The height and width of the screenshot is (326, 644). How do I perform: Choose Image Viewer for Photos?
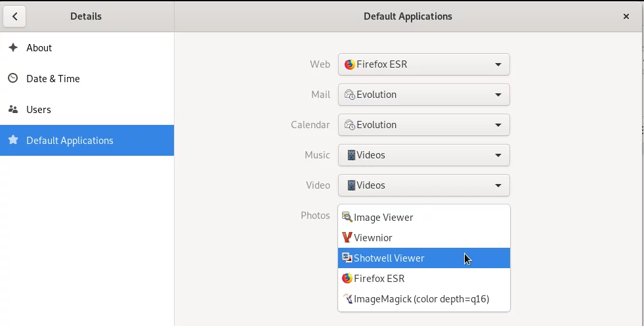(x=424, y=217)
